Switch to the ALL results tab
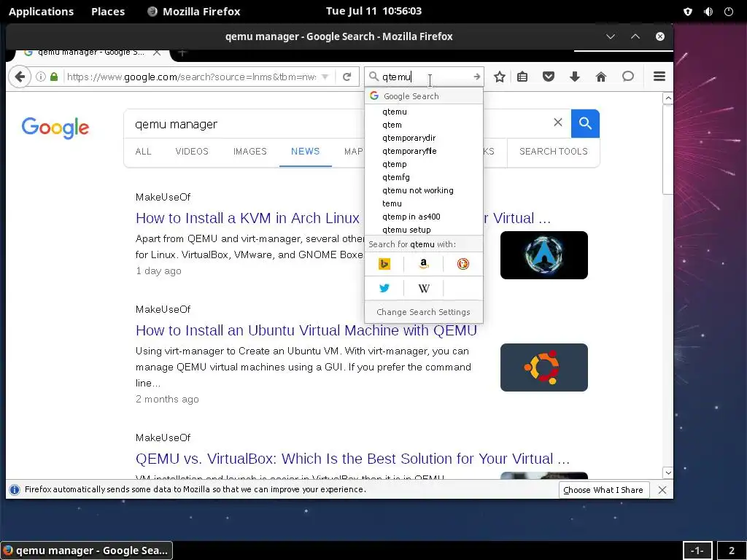The image size is (747, 560). tap(143, 152)
